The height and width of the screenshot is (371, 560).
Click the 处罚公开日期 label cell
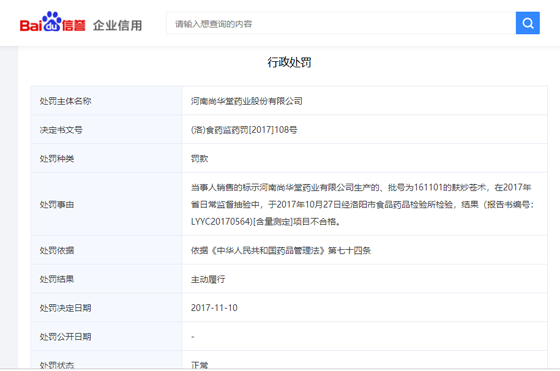(x=107, y=337)
